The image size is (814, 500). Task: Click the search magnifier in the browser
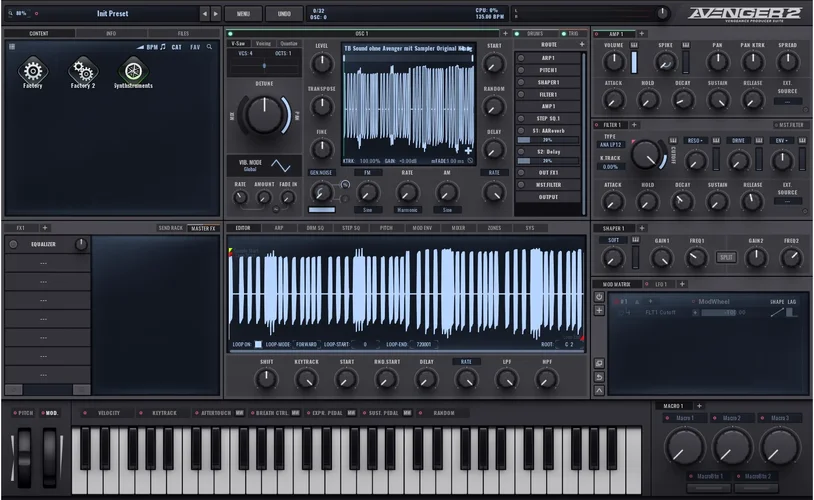click(209, 47)
